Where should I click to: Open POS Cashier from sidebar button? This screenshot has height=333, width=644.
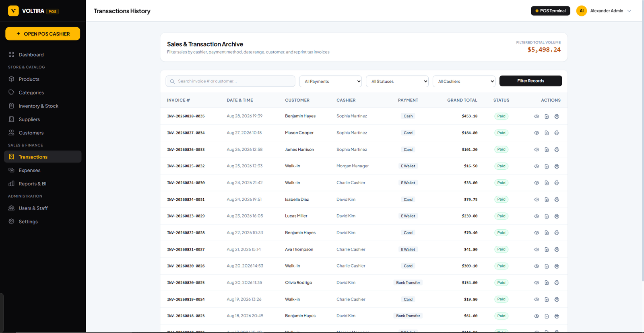coord(43,34)
